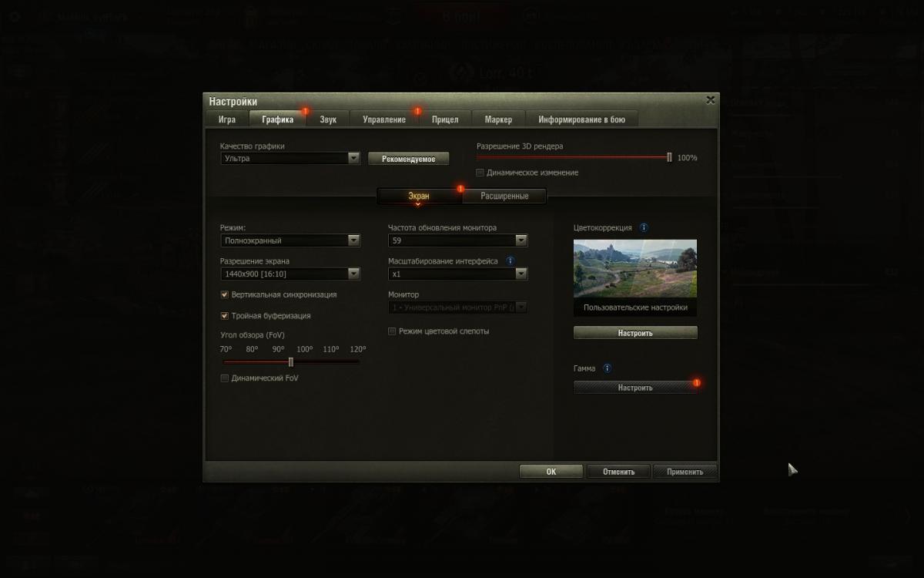Click the 100% render resolution value
Image resolution: width=924 pixels, height=578 pixels.
tap(687, 158)
